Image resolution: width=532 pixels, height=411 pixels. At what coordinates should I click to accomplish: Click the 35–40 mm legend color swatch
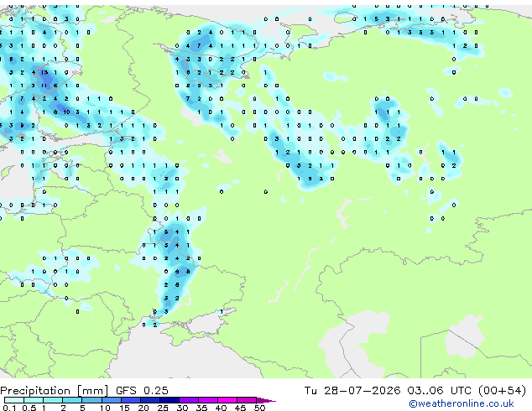point(207,400)
